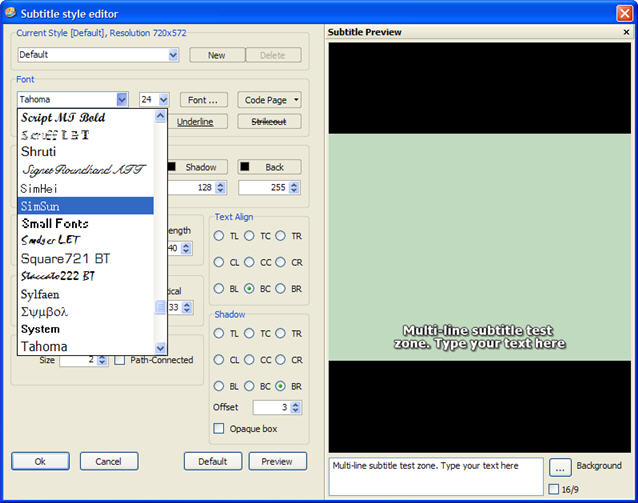The image size is (638, 503).
Task: Select Script MT Bold font in list
Action: (86, 118)
